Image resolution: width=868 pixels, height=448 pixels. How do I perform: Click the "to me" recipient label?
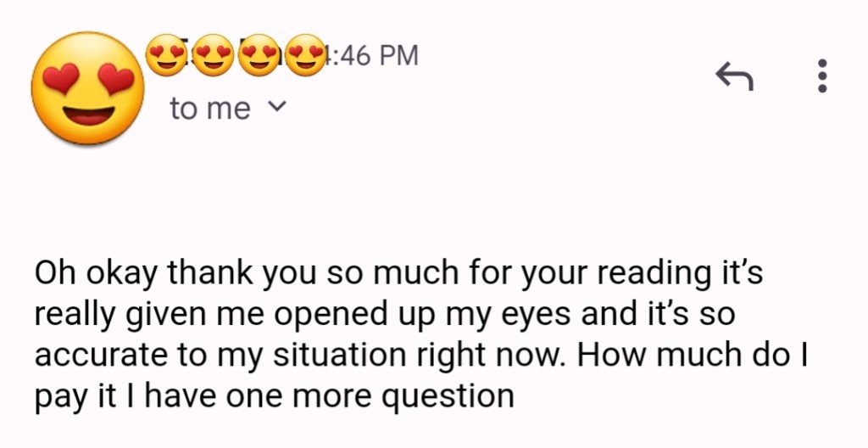(210, 109)
